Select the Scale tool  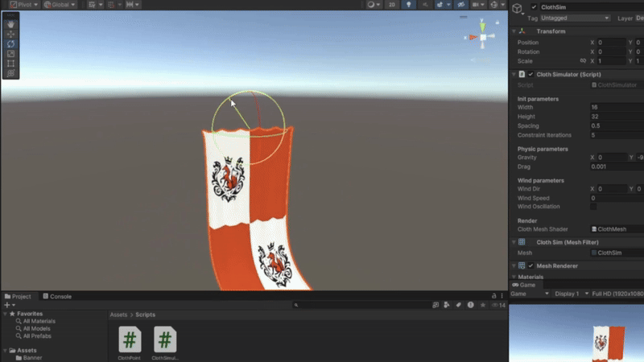click(10, 53)
